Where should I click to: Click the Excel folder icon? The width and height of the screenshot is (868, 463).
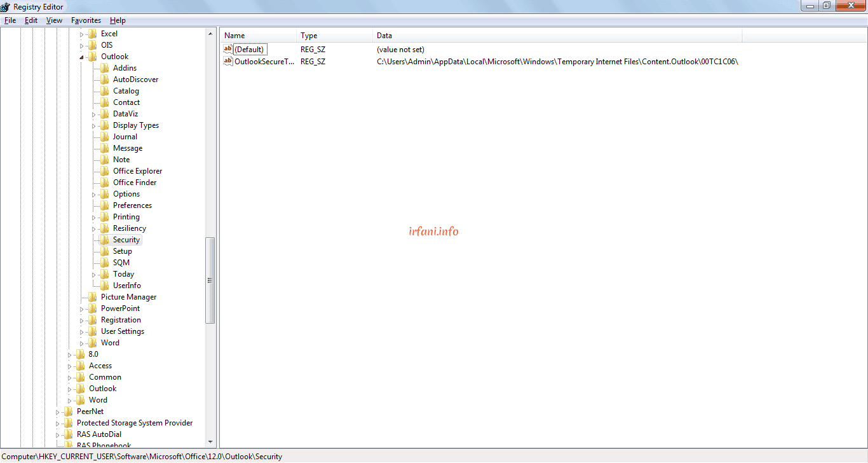(93, 34)
